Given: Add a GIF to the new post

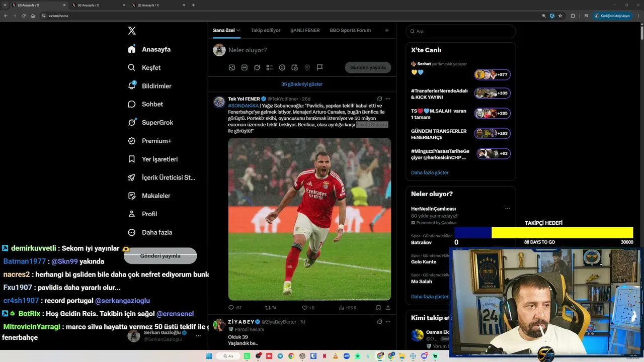Looking at the screenshot, I should tap(245, 67).
